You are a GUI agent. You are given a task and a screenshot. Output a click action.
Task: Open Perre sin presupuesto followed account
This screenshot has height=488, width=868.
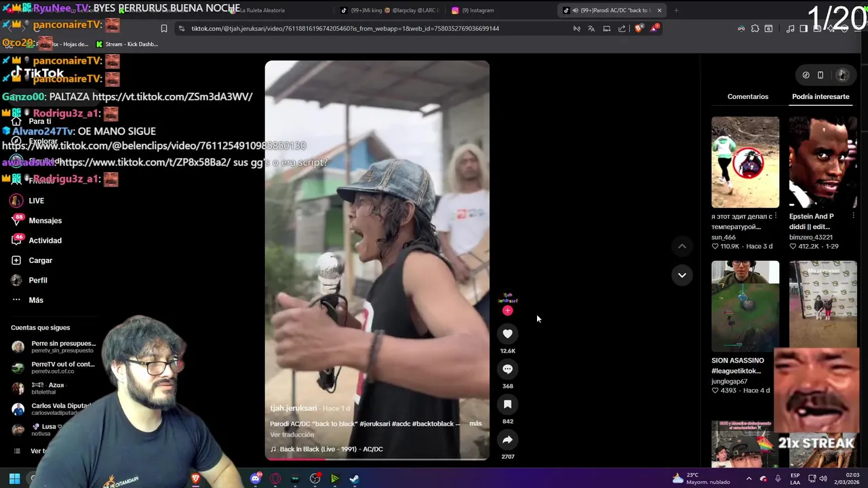54,347
